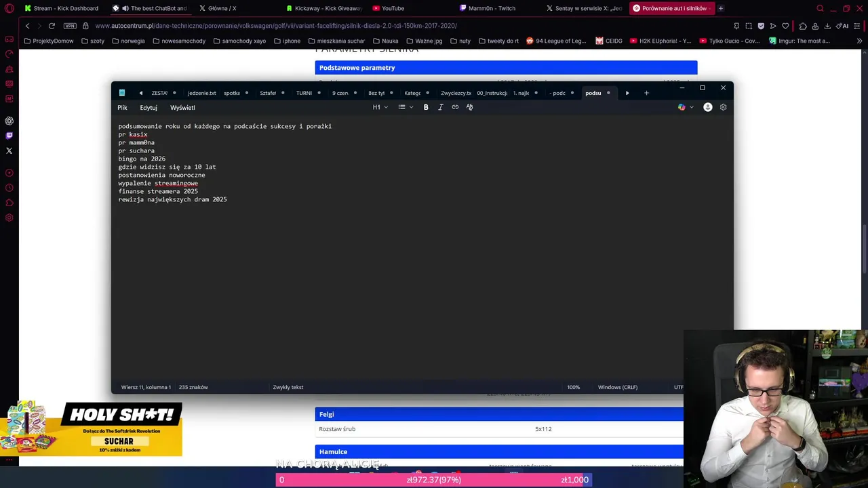Image resolution: width=868 pixels, height=488 pixels.
Task: Open ad blocker shield icon
Action: [761, 26]
